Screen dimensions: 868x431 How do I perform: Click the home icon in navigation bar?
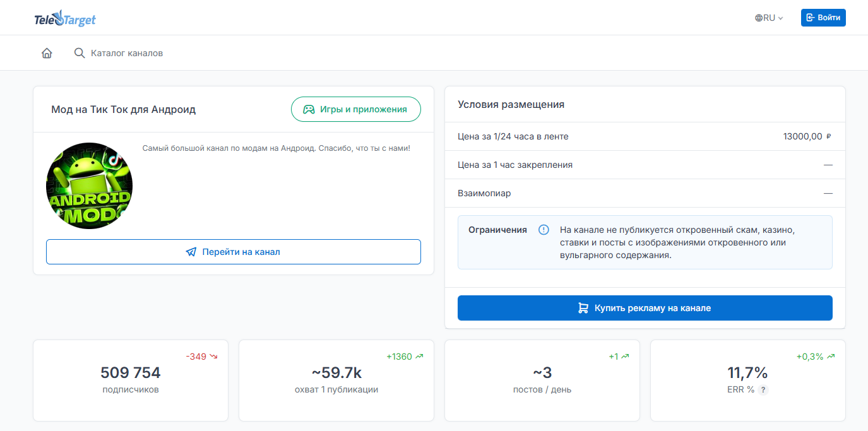pos(47,54)
